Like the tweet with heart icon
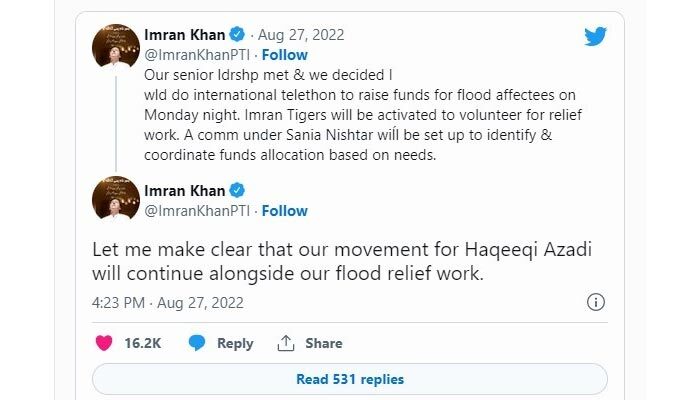700x400 pixels. coord(103,343)
